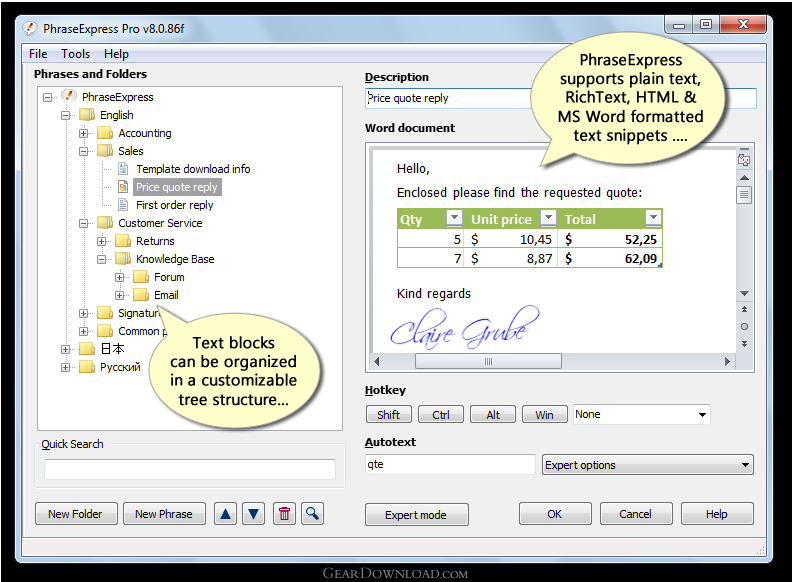
Task: Toggle the Ctrl hotkey modifier
Action: (x=440, y=415)
